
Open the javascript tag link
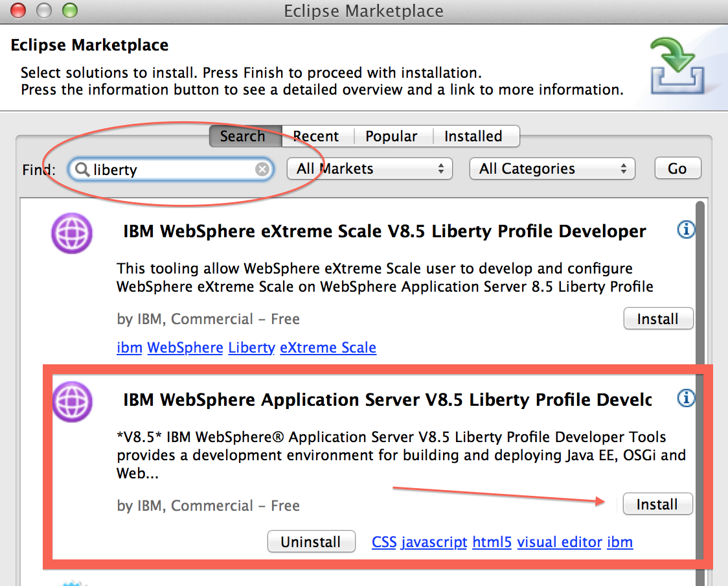(x=435, y=543)
